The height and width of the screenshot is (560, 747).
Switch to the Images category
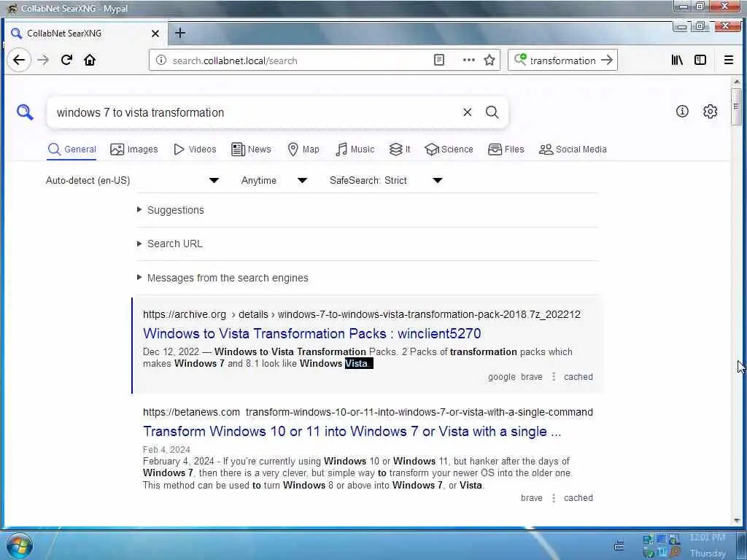tap(134, 149)
